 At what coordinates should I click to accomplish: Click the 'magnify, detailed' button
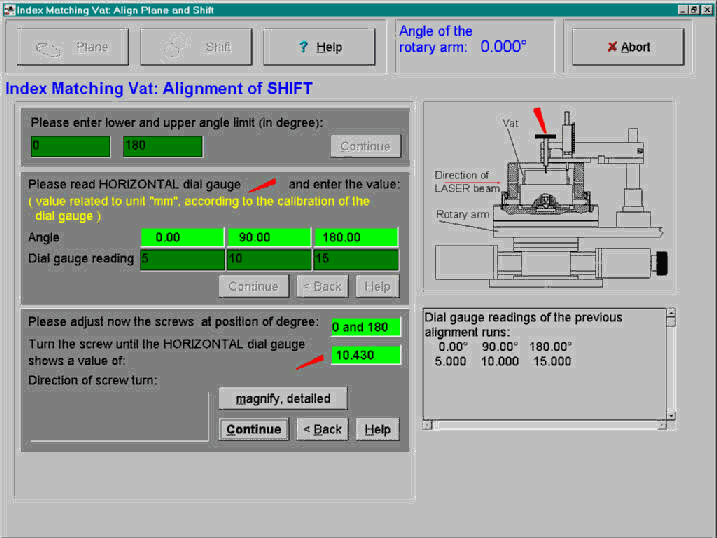(x=283, y=399)
